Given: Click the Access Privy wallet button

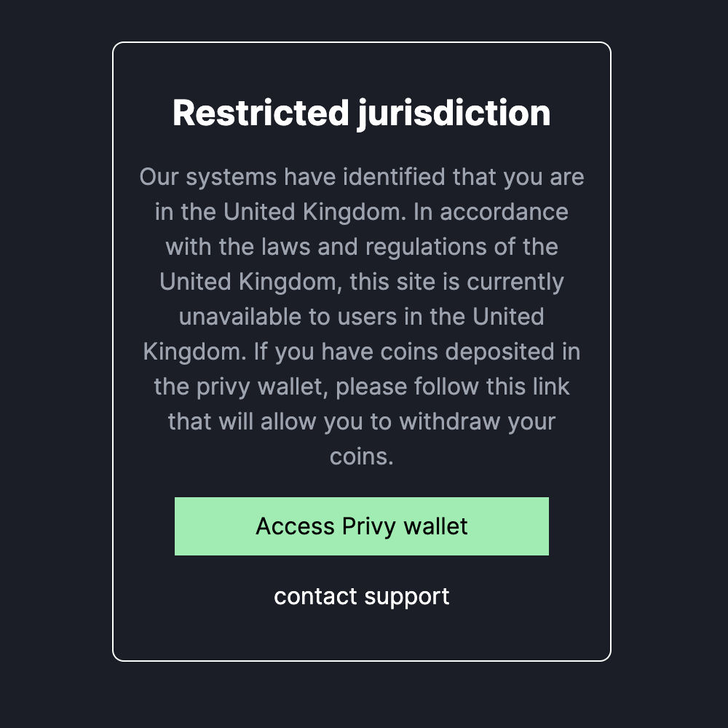Looking at the screenshot, I should [x=361, y=526].
